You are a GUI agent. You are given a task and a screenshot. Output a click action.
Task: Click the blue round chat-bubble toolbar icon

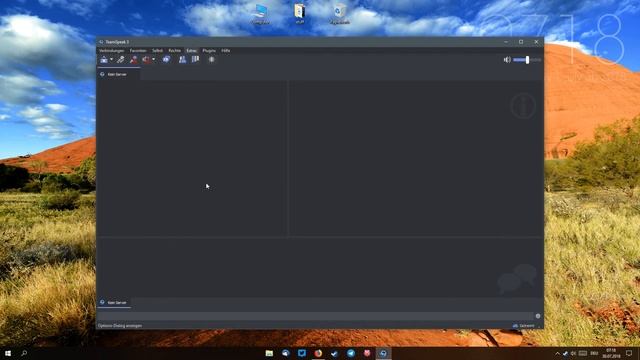point(166,60)
